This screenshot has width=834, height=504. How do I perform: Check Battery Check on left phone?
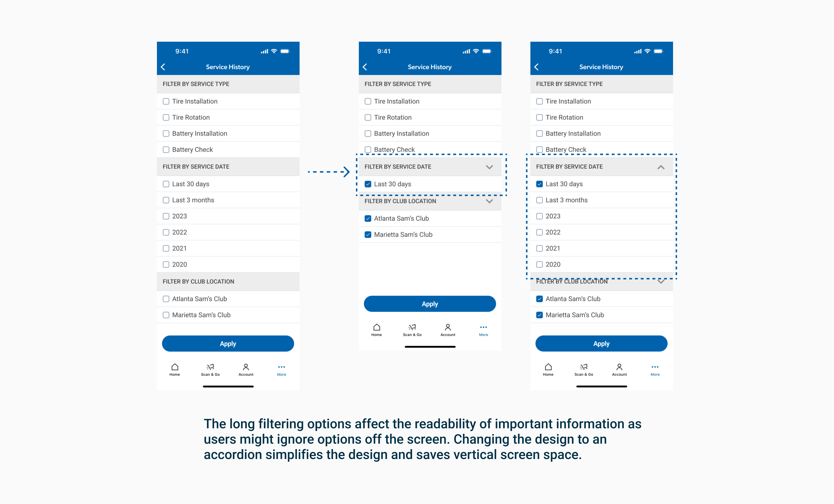[166, 150]
